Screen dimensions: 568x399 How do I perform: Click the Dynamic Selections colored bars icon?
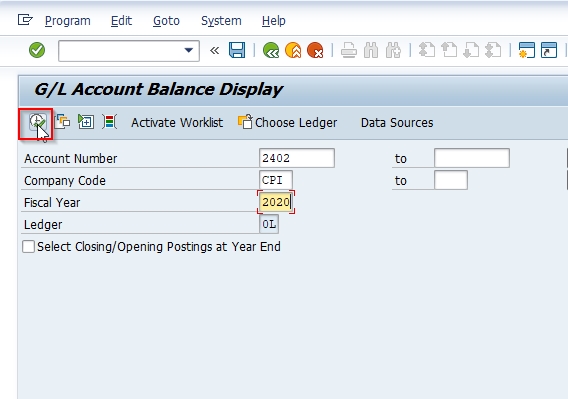click(x=109, y=122)
